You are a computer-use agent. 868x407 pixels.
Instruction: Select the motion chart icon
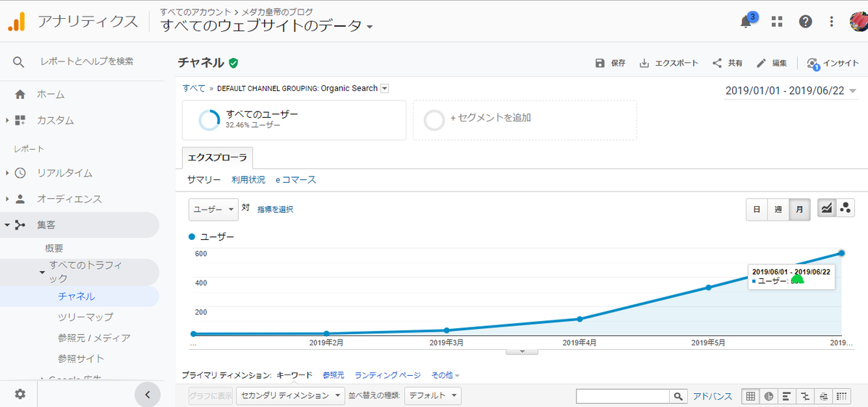click(846, 209)
